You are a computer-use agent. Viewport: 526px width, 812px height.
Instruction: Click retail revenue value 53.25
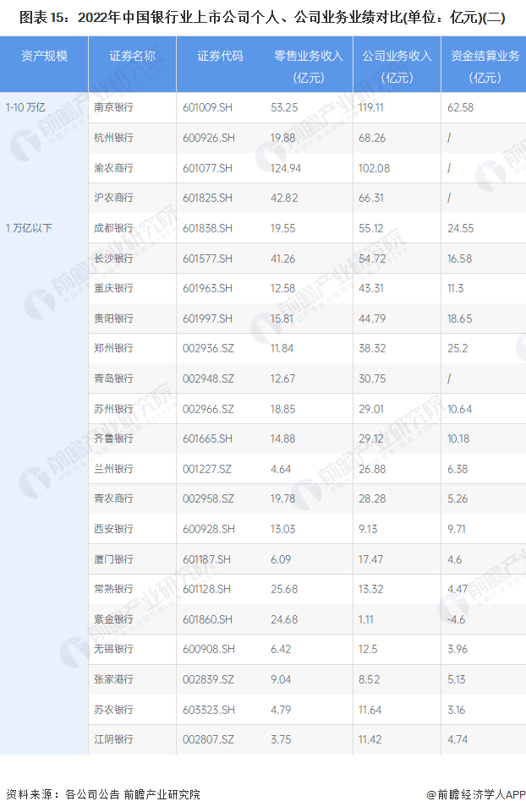[x=284, y=107]
